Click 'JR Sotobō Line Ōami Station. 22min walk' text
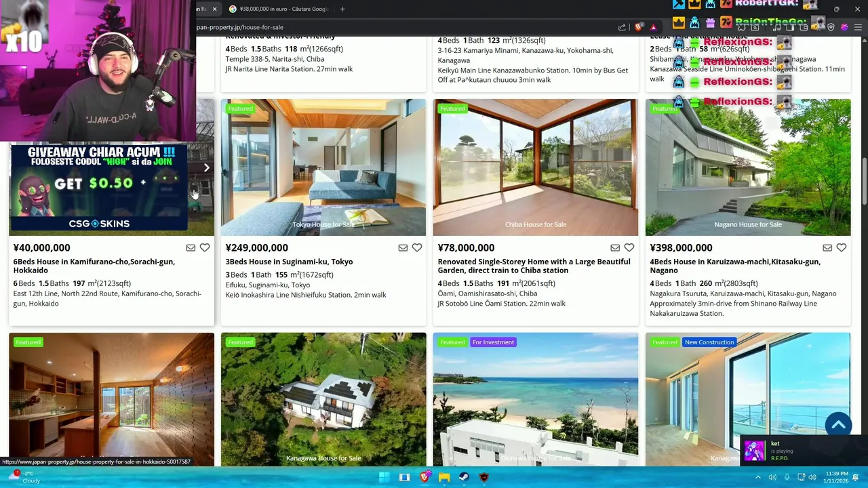Screen dimensions: 868x488 click(x=501, y=304)
